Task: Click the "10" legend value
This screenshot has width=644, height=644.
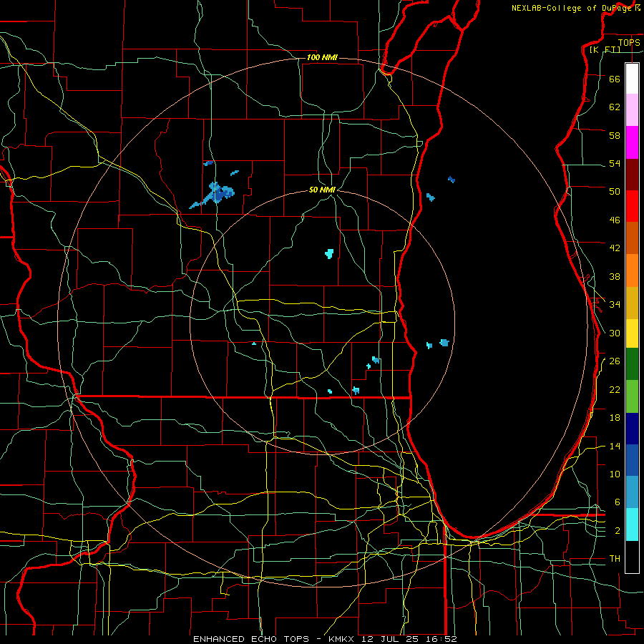Action: 615,475
